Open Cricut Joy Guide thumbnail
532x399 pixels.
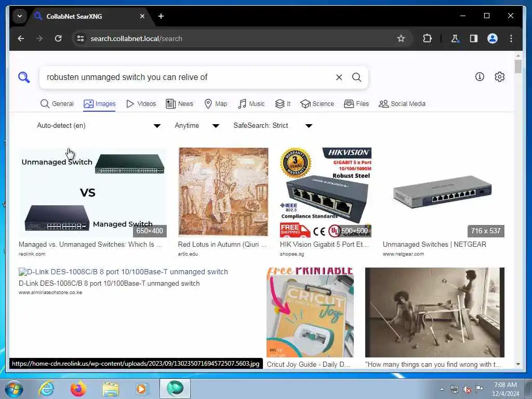pos(310,312)
